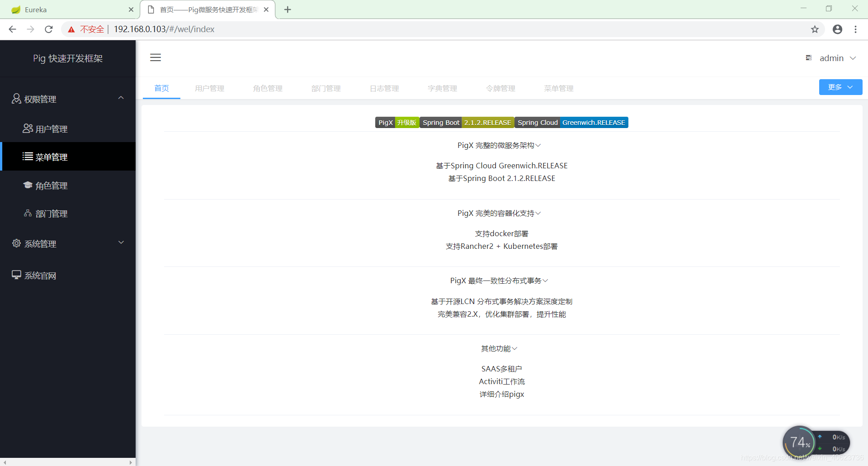This screenshot has width=868, height=466.
Task: Click the 74% memory floating widget
Action: [x=799, y=442]
